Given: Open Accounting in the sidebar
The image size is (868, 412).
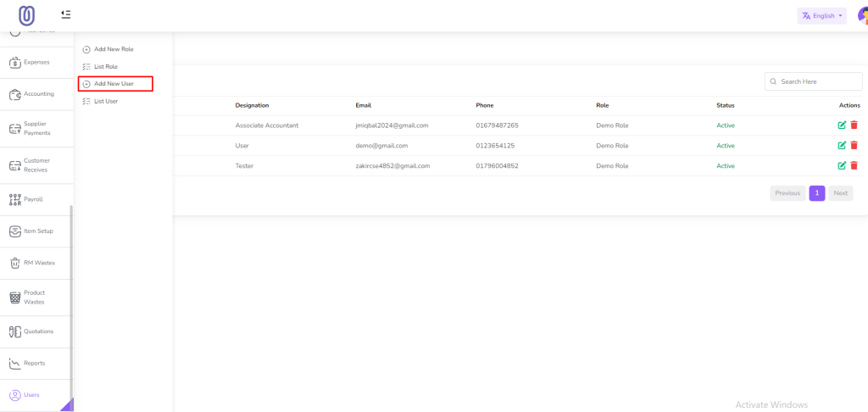Looking at the screenshot, I should click(x=36, y=94).
